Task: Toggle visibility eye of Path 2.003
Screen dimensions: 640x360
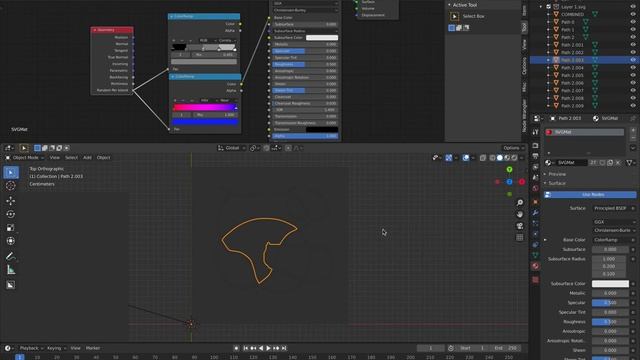Action: [633, 60]
